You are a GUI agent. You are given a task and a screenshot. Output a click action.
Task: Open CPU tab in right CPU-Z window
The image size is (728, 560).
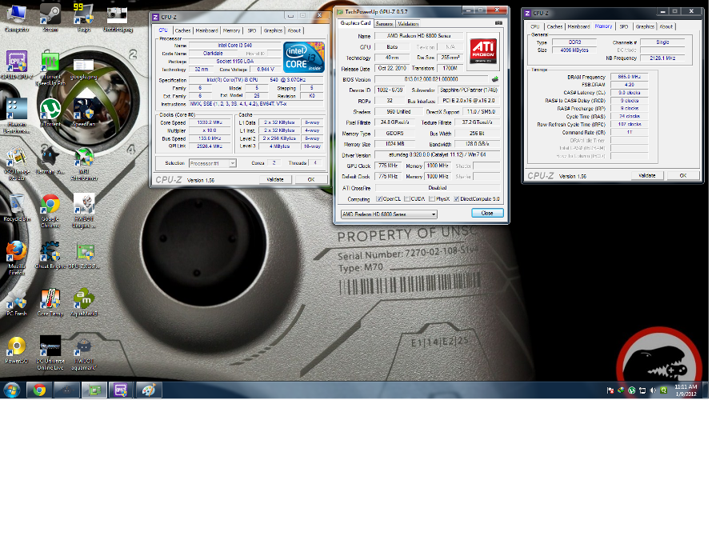tap(535, 26)
